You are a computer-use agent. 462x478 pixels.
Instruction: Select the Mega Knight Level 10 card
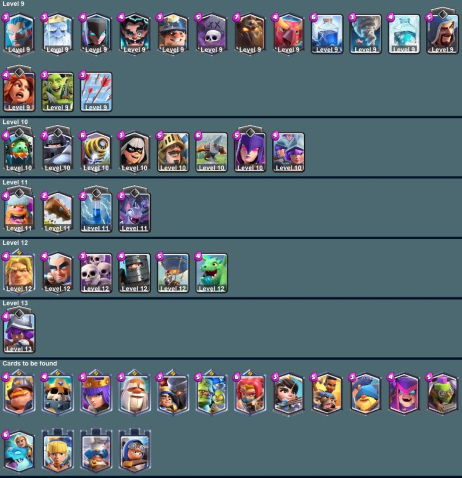pos(57,151)
